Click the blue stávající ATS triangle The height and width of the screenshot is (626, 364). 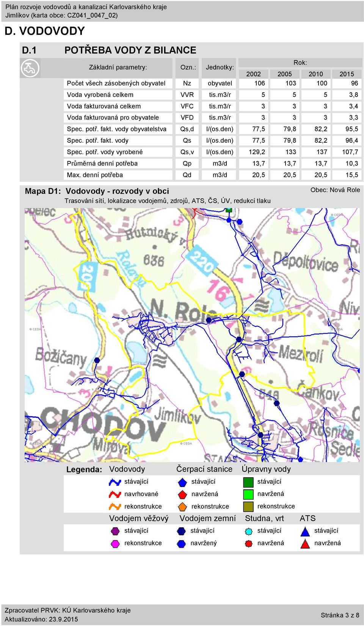coord(305,531)
